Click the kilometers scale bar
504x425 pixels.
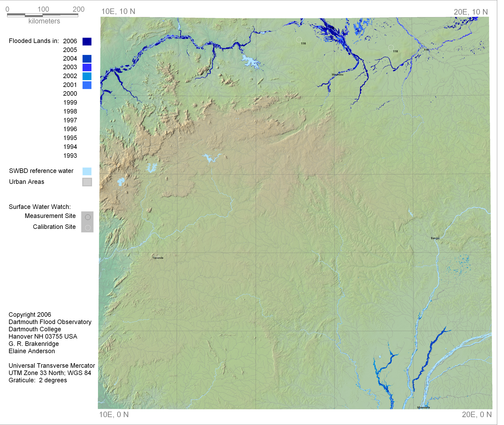pos(42,15)
